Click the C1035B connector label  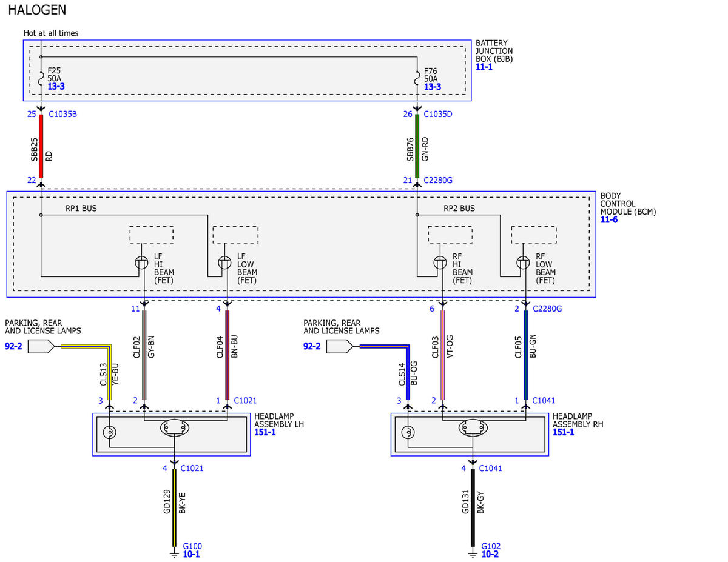(62, 113)
